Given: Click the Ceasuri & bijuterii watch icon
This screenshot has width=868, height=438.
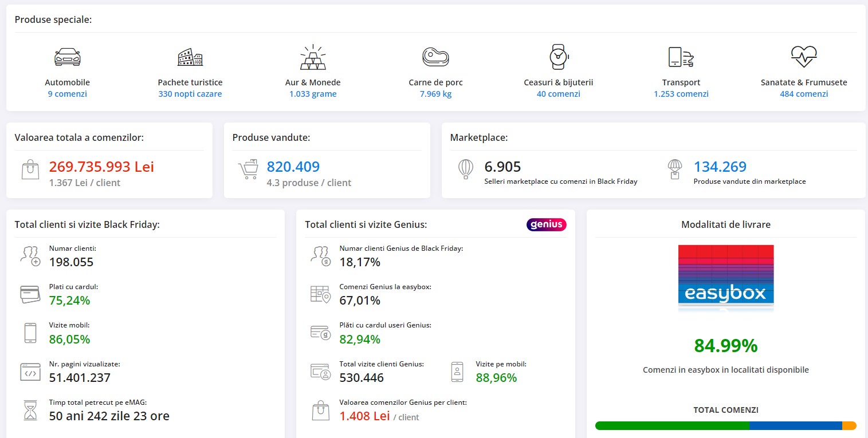Looking at the screenshot, I should pyautogui.click(x=558, y=57).
